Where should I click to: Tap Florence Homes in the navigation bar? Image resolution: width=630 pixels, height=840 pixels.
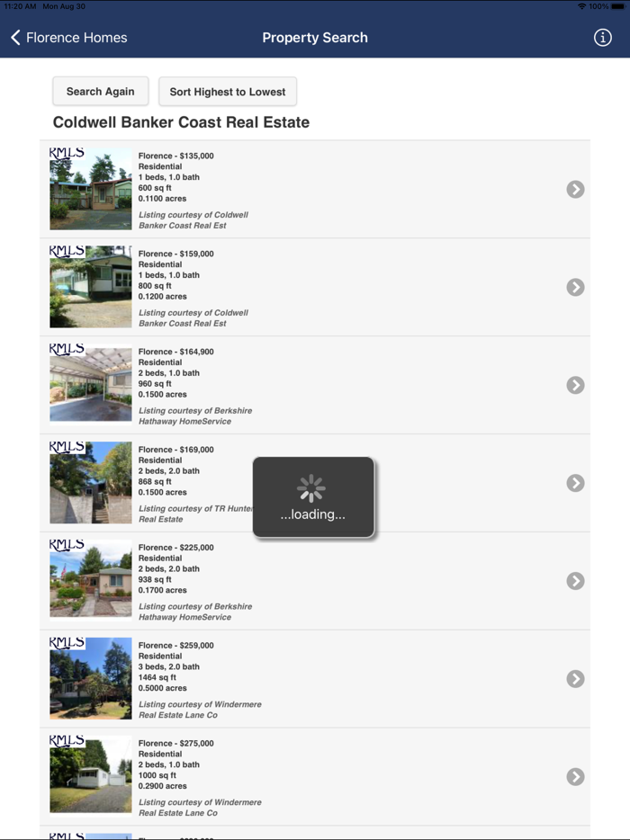pyautogui.click(x=76, y=37)
